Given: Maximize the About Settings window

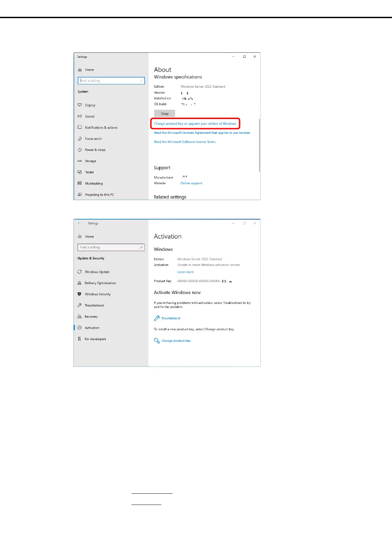Looking at the screenshot, I should 244,57.
